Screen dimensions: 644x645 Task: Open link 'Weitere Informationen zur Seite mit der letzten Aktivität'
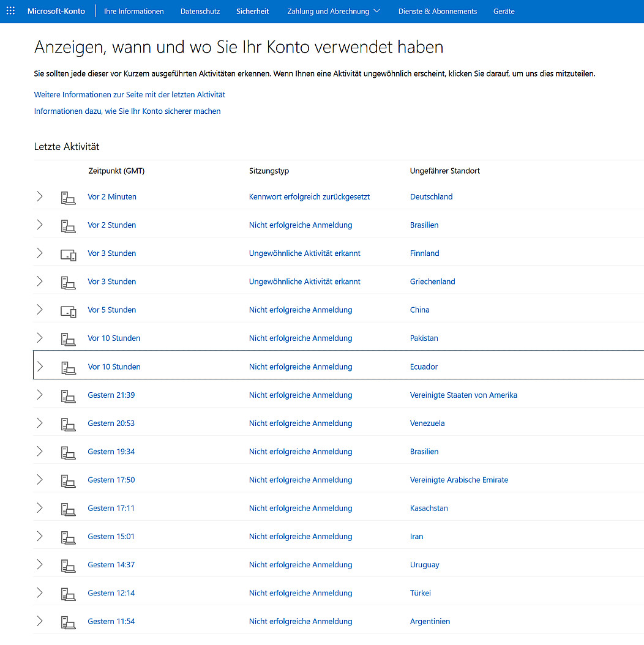click(x=130, y=95)
